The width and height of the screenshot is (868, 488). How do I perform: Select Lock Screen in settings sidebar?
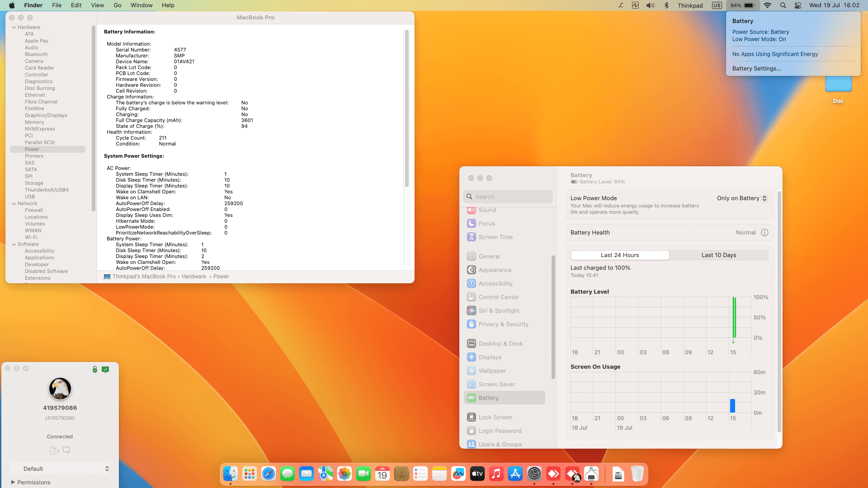(x=495, y=418)
